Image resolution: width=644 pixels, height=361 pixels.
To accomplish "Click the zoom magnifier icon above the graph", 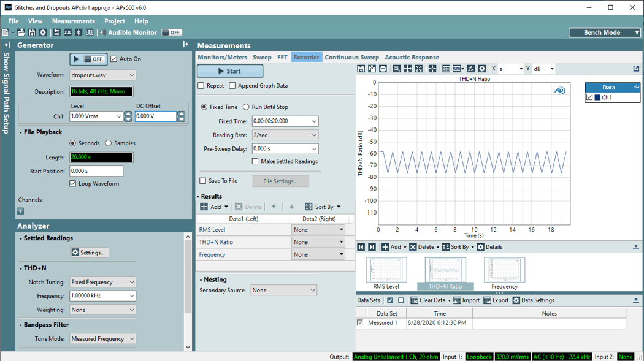I will [x=397, y=69].
